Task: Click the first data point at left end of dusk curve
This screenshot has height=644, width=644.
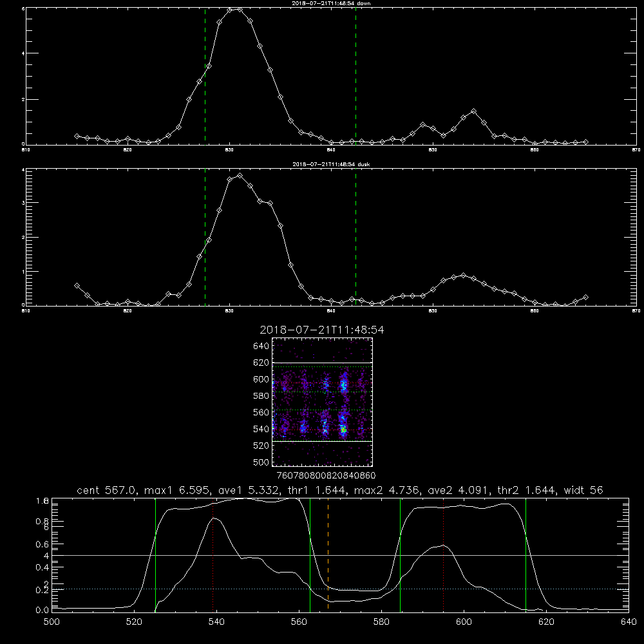Action: pyautogui.click(x=77, y=285)
